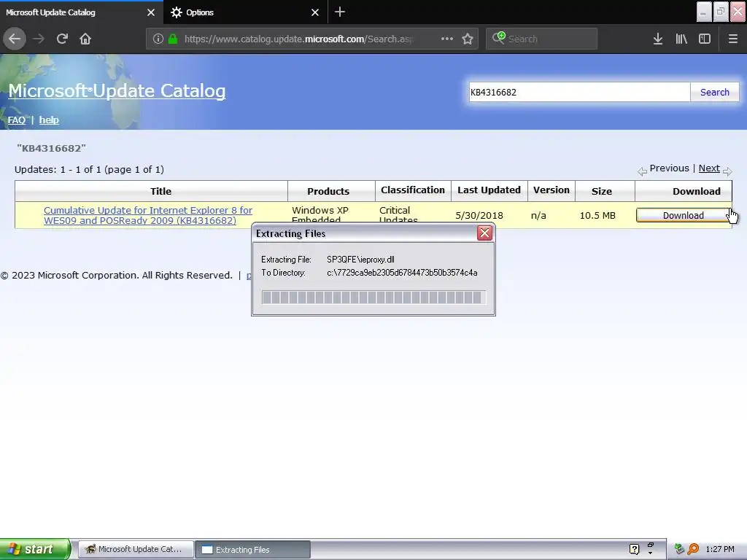Screen dimensions: 747x560
Task: Switch to the Options tab
Action: [x=246, y=12]
